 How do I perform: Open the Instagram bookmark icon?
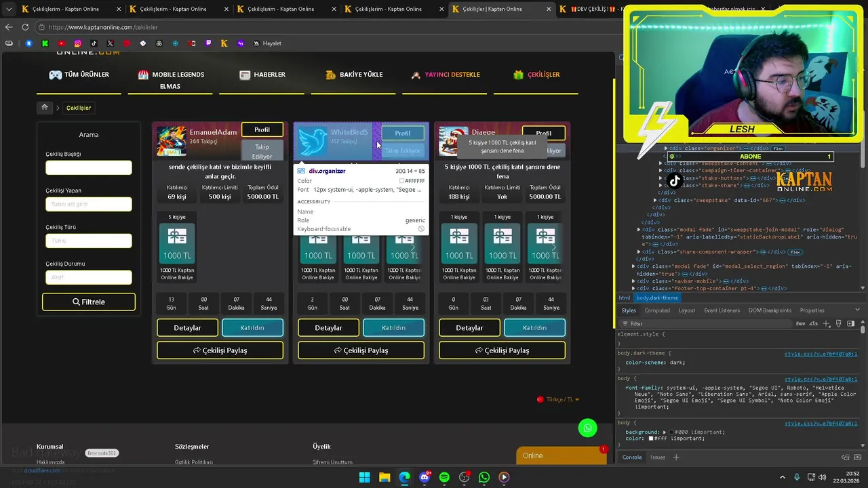77,43
